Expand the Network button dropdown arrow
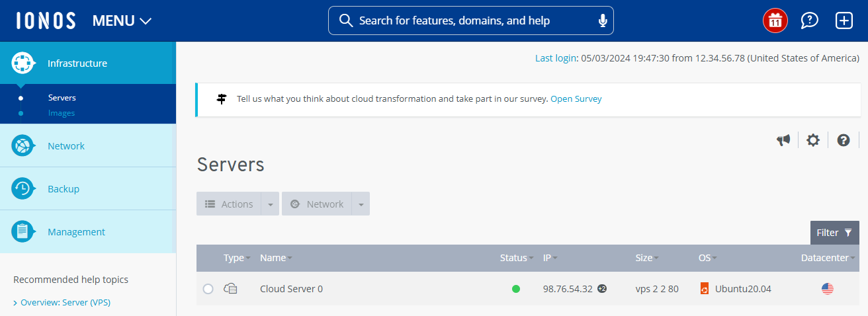 pyautogui.click(x=361, y=204)
